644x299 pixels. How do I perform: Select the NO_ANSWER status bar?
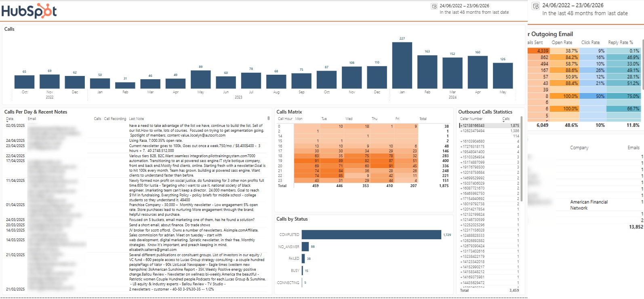click(x=305, y=246)
